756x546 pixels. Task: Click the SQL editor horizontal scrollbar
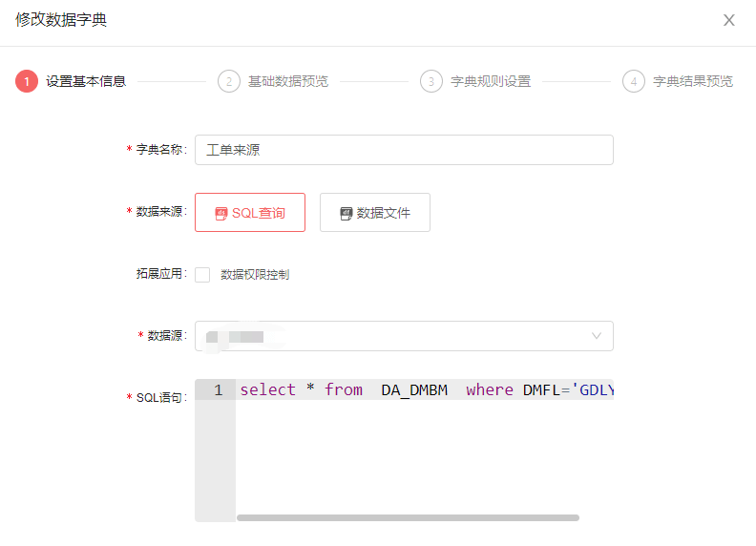pyautogui.click(x=408, y=517)
